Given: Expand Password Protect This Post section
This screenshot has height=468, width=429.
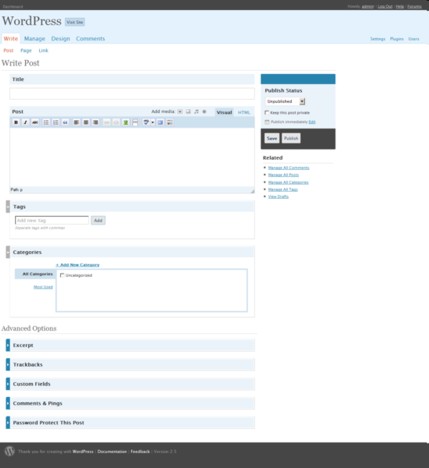Looking at the screenshot, I should pyautogui.click(x=8, y=423).
